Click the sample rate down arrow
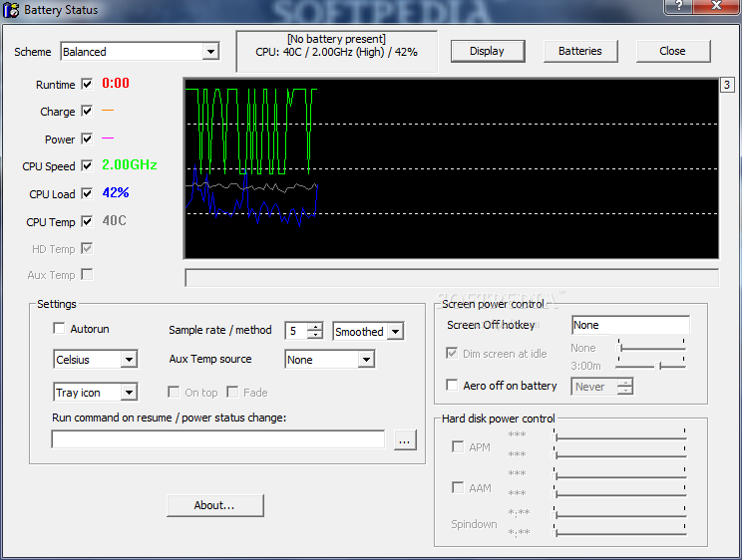This screenshot has height=560, width=742. click(315, 335)
